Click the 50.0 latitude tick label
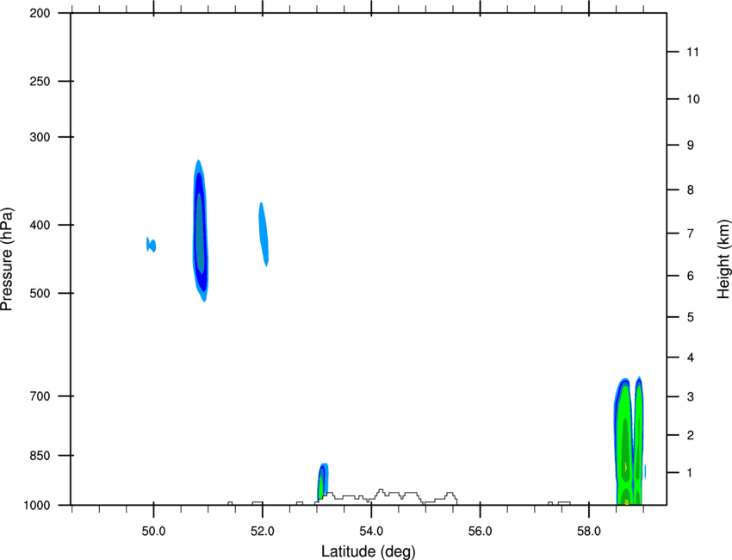The image size is (732, 560). pos(153,532)
